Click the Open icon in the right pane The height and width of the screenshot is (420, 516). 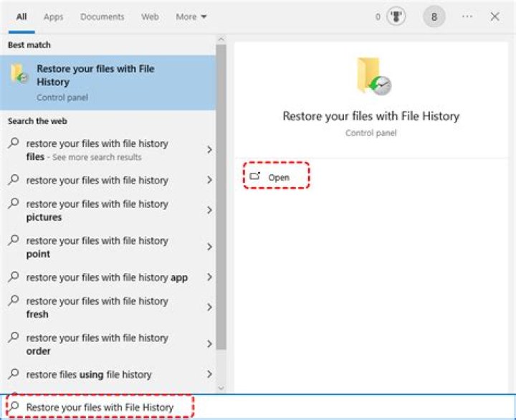255,176
